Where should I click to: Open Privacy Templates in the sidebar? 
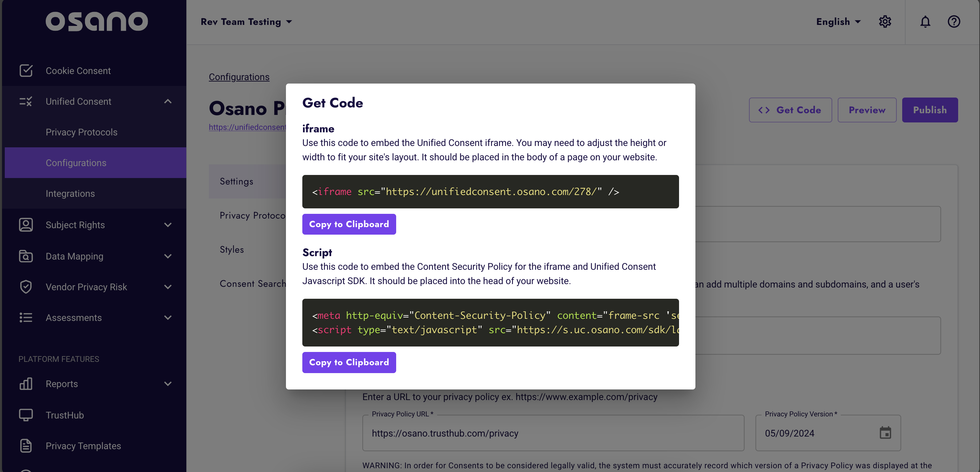(83, 445)
